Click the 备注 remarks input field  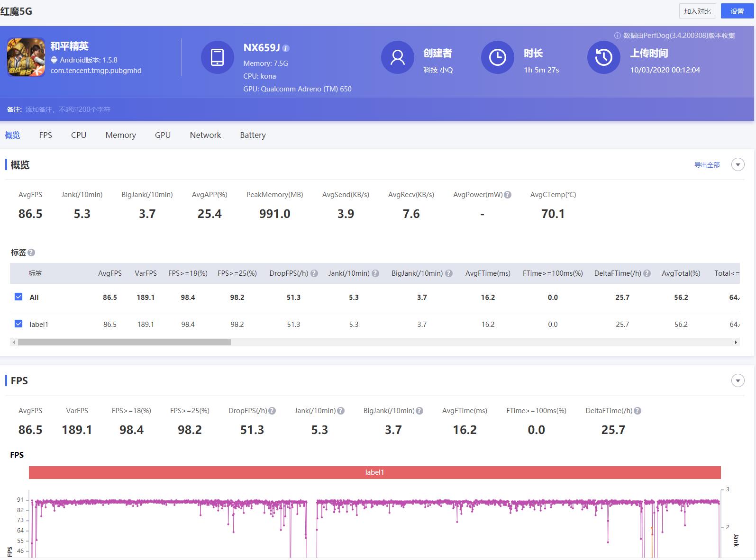[x=68, y=109]
